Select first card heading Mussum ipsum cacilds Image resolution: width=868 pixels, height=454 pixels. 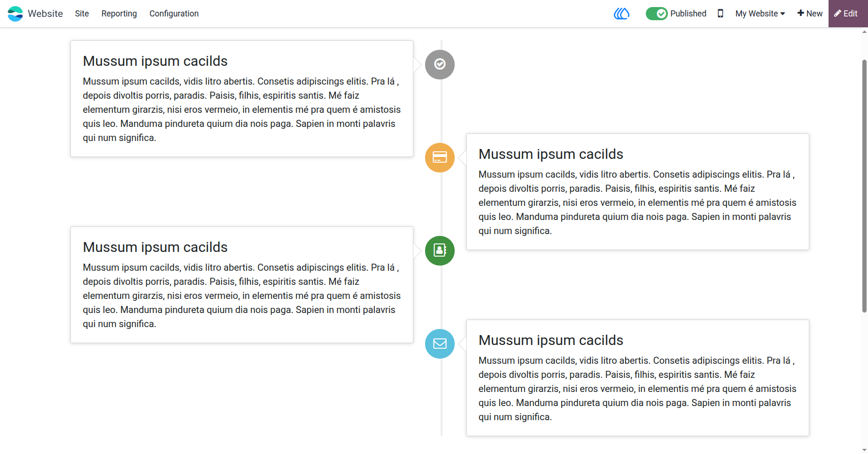click(x=155, y=61)
